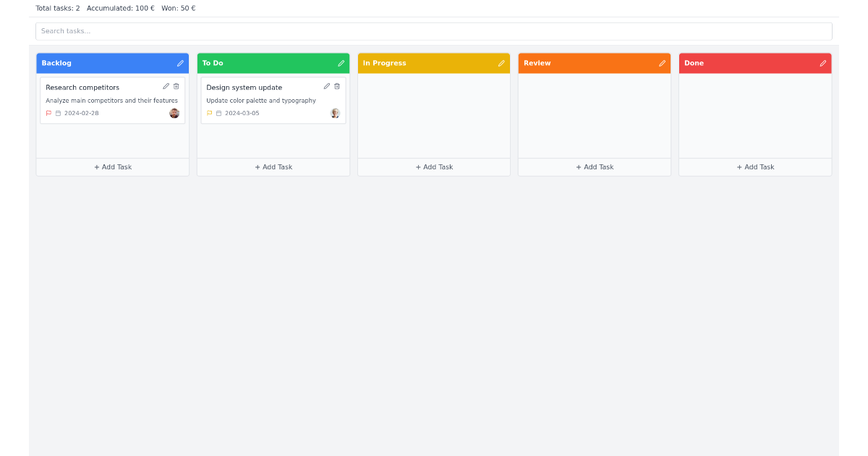Edit the In Progress column title
This screenshot has height=456, width=868.
click(x=501, y=63)
